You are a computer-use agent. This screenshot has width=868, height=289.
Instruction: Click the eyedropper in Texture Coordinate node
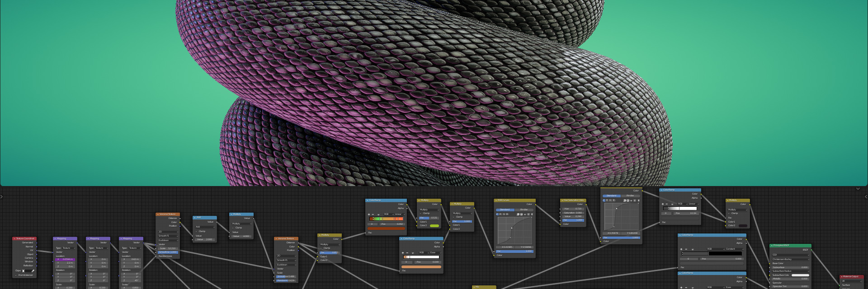(x=33, y=271)
